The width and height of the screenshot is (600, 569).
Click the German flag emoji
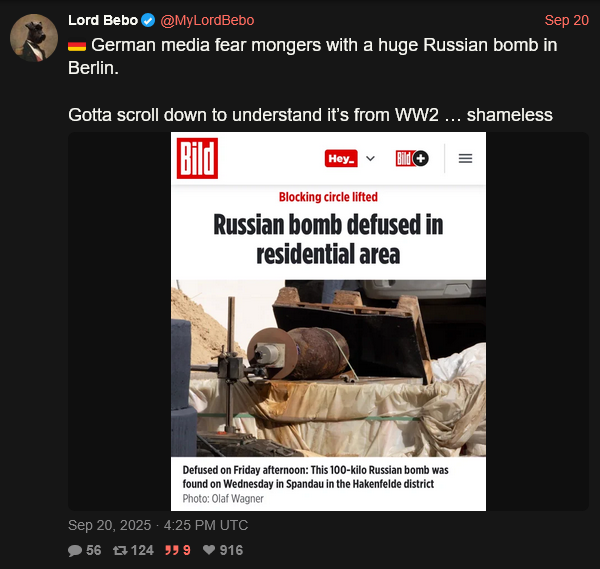[x=77, y=46]
